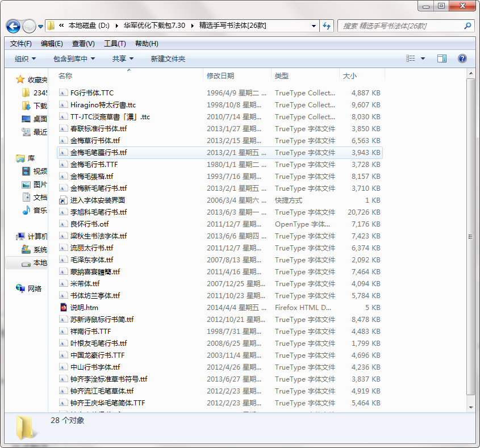Toggle the preview pane icon
The image size is (480, 448).
441,58
